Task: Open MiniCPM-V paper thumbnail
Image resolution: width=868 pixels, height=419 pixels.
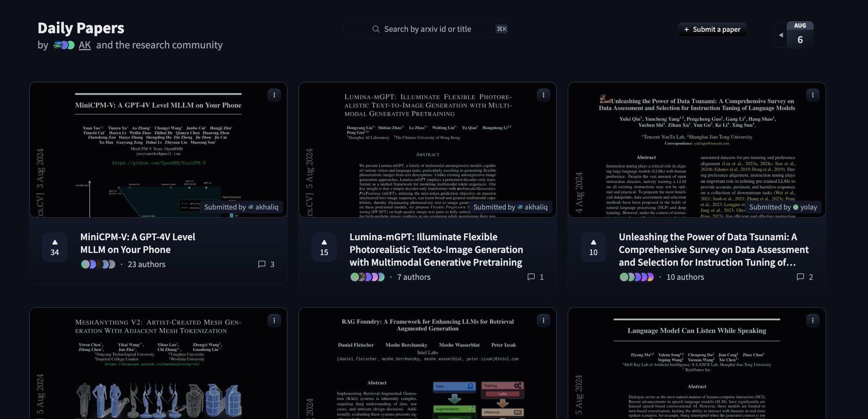Action: (x=158, y=150)
